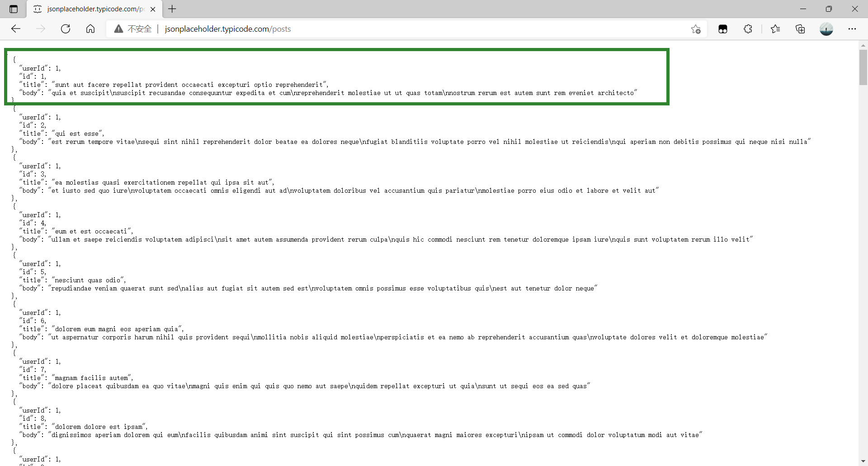Refresh the posts page
868x466 pixels.
click(x=66, y=29)
